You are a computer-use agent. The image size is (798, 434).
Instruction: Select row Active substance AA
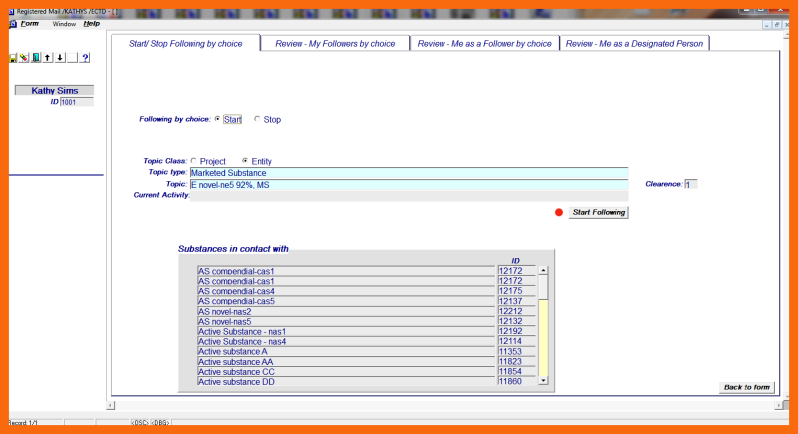(x=346, y=362)
